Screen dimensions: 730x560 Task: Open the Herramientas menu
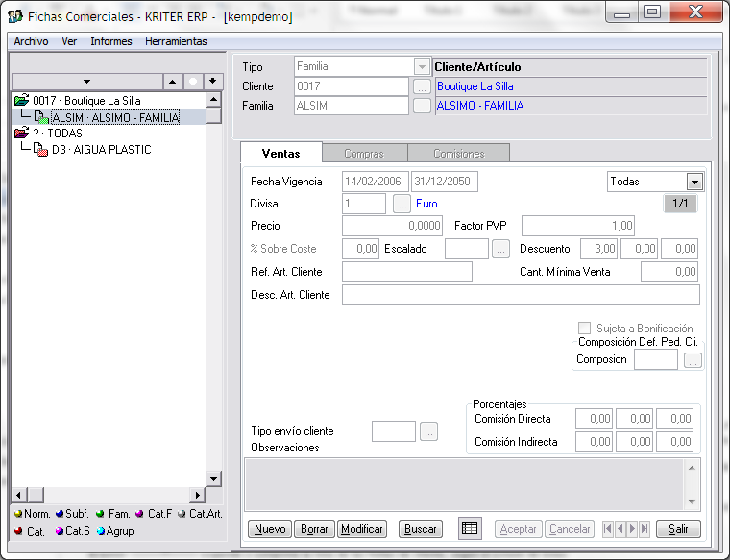[x=176, y=41]
